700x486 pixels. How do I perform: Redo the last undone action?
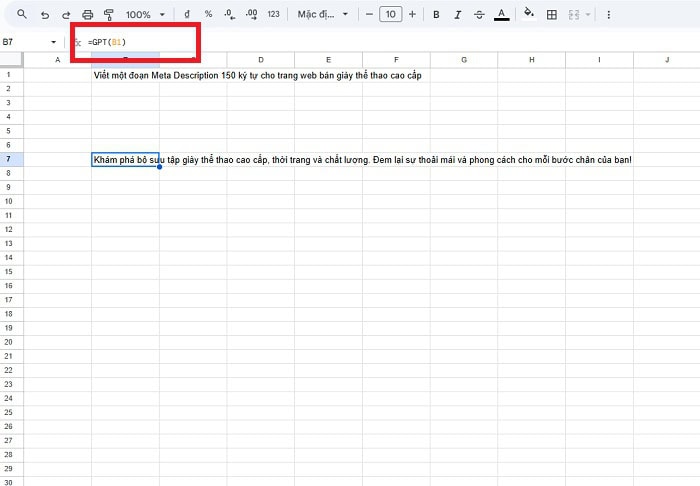66,14
